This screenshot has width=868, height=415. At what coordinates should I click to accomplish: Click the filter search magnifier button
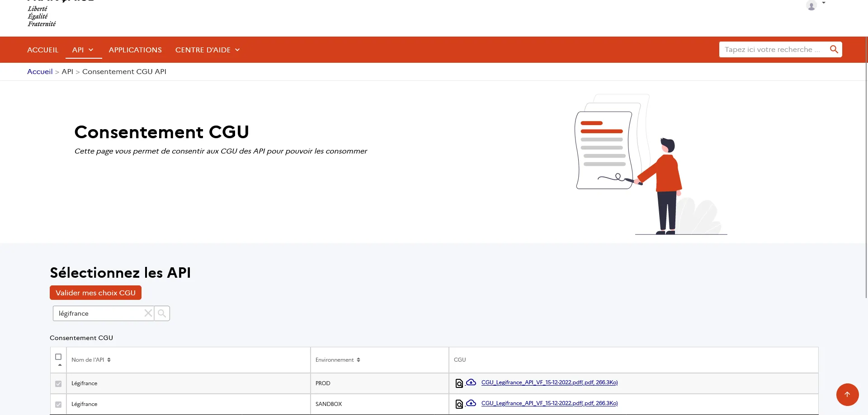[162, 313]
